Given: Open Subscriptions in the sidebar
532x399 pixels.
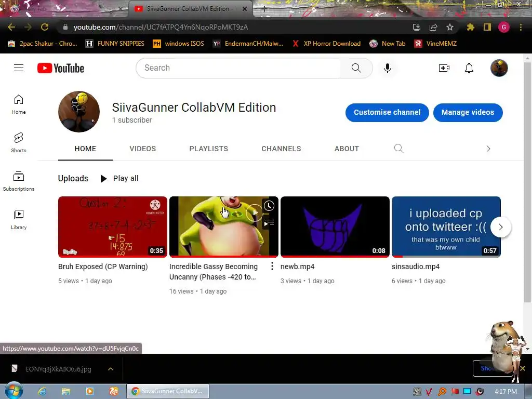Looking at the screenshot, I should tap(19, 181).
